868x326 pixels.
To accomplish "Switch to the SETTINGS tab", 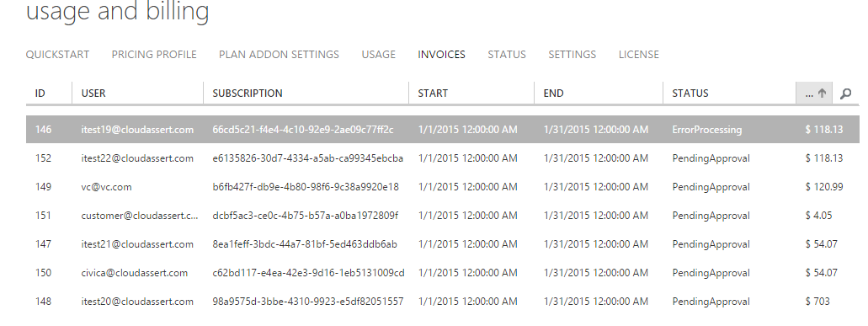I will click(x=572, y=54).
